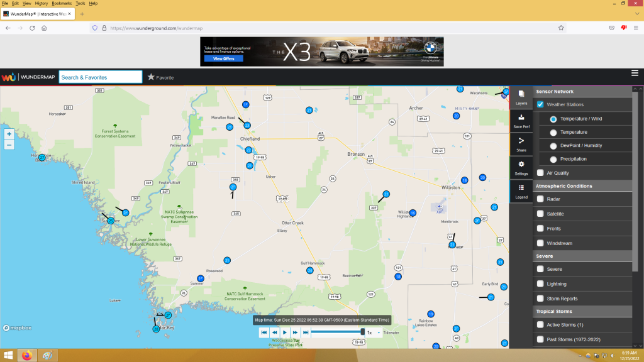644x362 pixels.
Task: Enable the Radar layer checkbox
Action: pyautogui.click(x=540, y=199)
